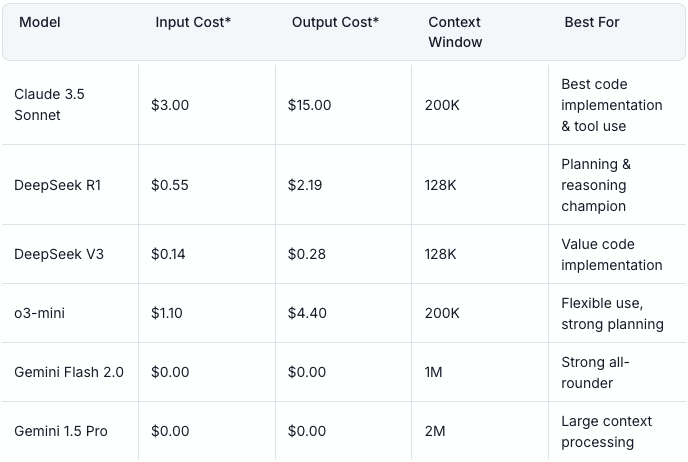Viewport: 688px width, 462px height.
Task: Click the Best For column header
Action: 592,22
